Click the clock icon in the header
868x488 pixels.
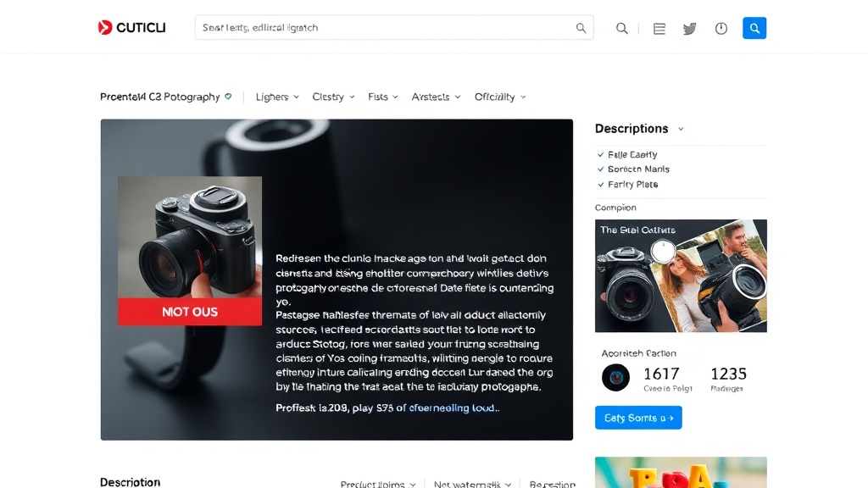(x=721, y=29)
